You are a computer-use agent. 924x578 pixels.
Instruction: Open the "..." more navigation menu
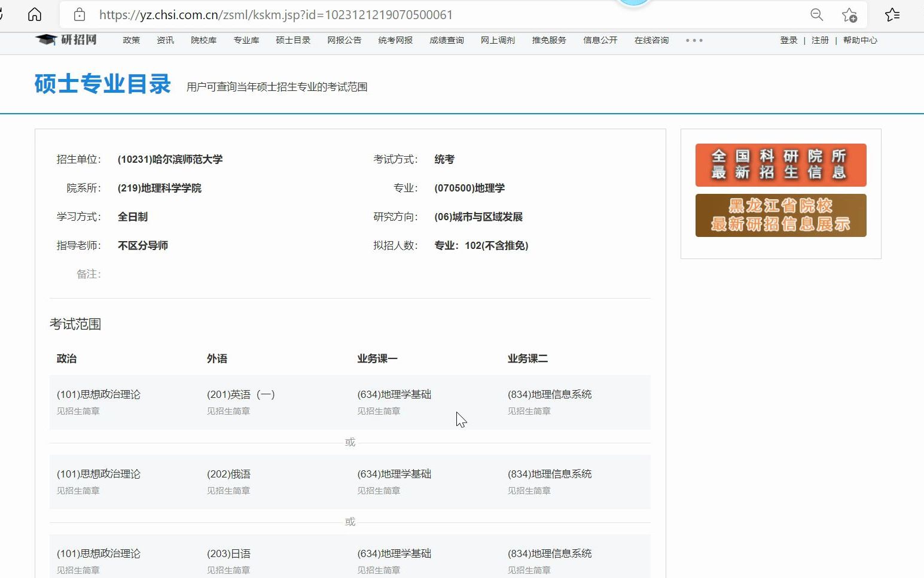(x=693, y=40)
